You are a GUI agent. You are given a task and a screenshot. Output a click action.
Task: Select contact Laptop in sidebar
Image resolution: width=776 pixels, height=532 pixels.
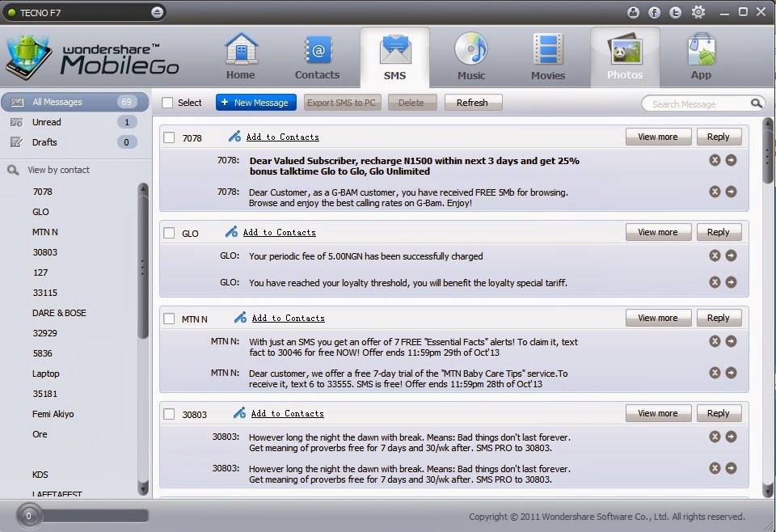pos(45,374)
